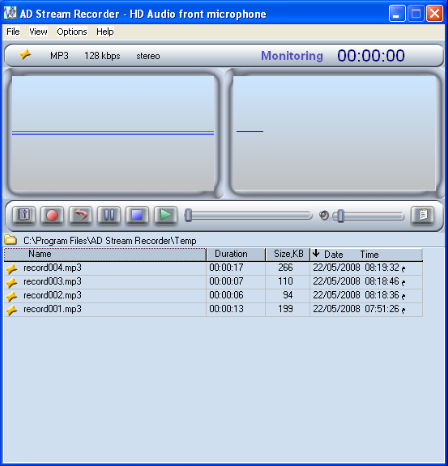Sort recordings by the Duration column header
The width and height of the screenshot is (448, 466).
[x=236, y=254]
